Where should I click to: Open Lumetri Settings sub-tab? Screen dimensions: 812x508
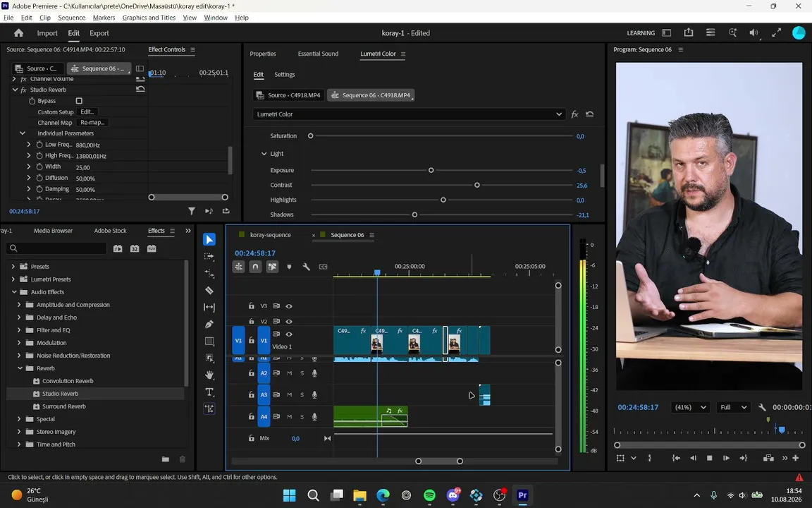point(284,75)
